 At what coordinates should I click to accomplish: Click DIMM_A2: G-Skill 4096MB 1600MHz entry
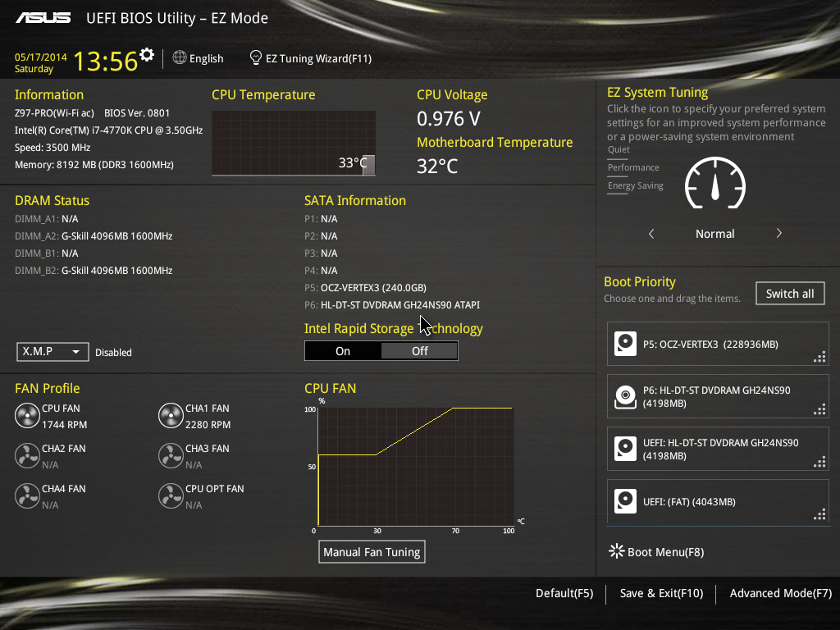click(94, 236)
